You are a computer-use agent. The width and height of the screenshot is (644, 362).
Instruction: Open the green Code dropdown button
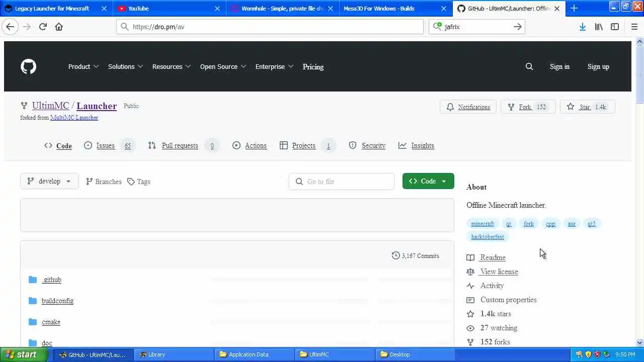[x=428, y=181]
